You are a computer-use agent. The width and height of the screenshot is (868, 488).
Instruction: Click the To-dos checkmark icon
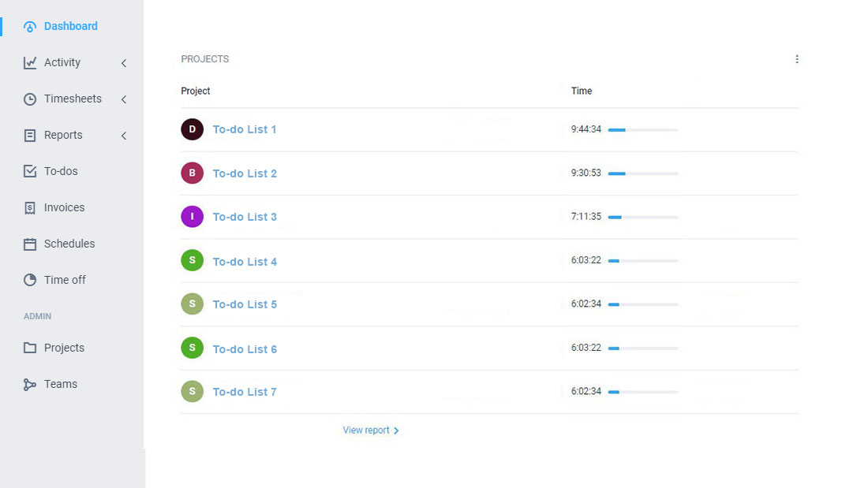pyautogui.click(x=30, y=172)
